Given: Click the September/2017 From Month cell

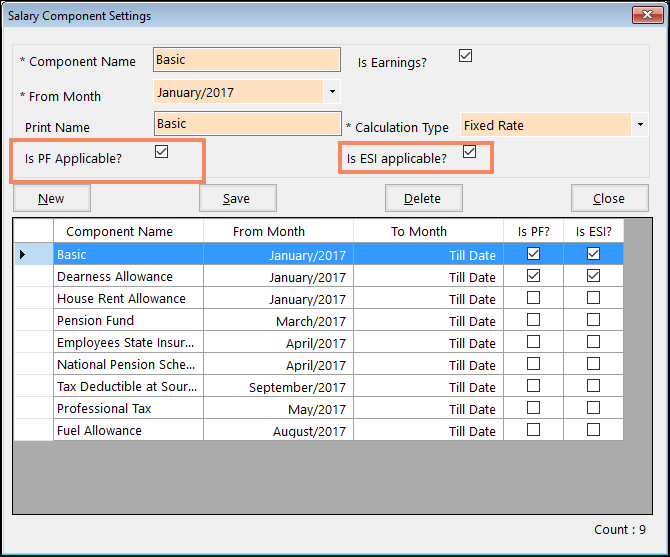Looking at the screenshot, I should 278,386.
